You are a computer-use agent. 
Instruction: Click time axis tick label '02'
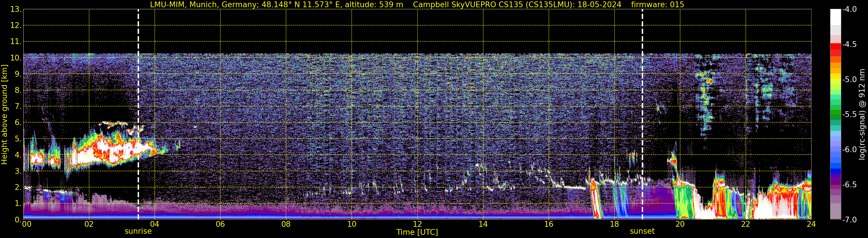click(x=89, y=224)
